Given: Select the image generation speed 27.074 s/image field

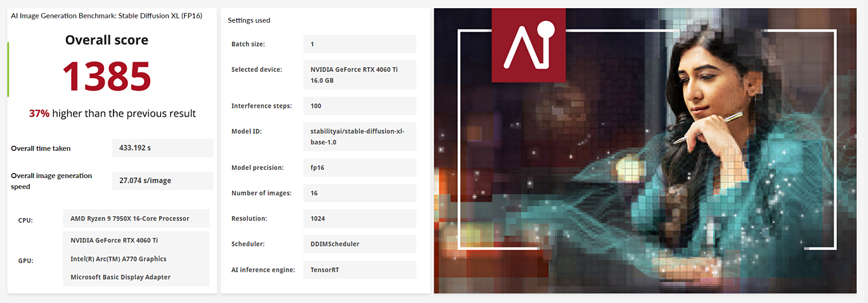Looking at the screenshot, I should coord(162,181).
